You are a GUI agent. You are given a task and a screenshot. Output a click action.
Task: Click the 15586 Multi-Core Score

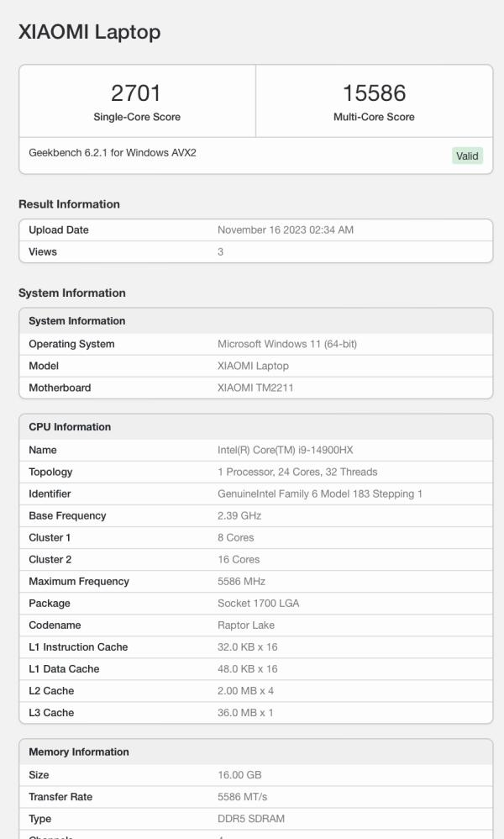(374, 93)
